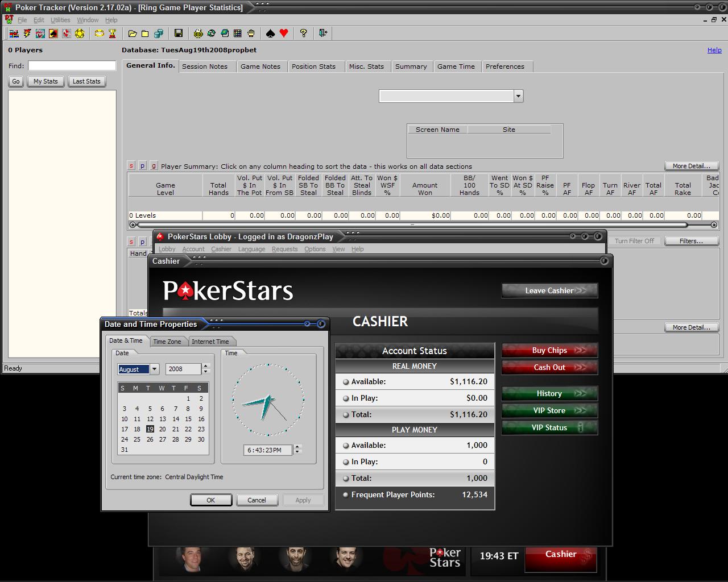728x582 pixels.
Task: Click the year field showing 2008
Action: click(184, 369)
